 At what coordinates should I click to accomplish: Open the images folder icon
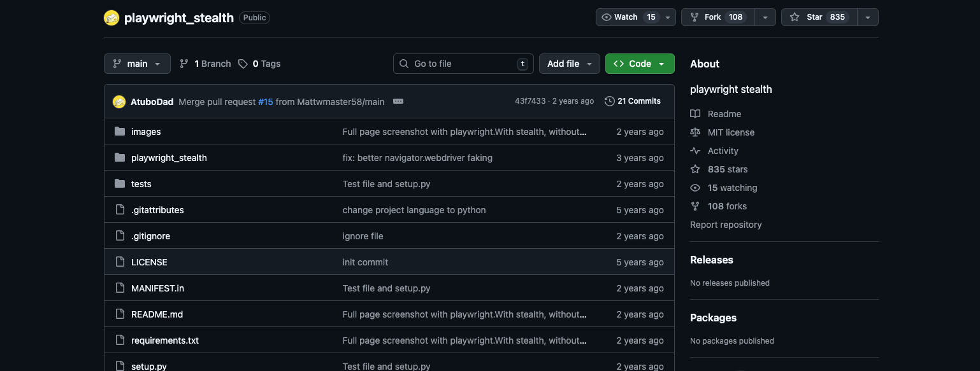tap(120, 131)
